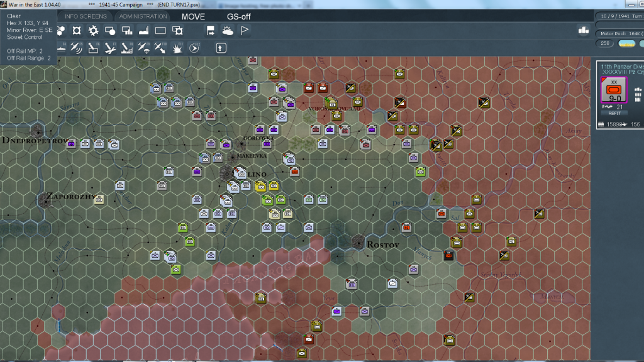Viewport: 644px width, 362px height.
Task: Open the INFO SCREENS tab
Action: click(x=86, y=16)
